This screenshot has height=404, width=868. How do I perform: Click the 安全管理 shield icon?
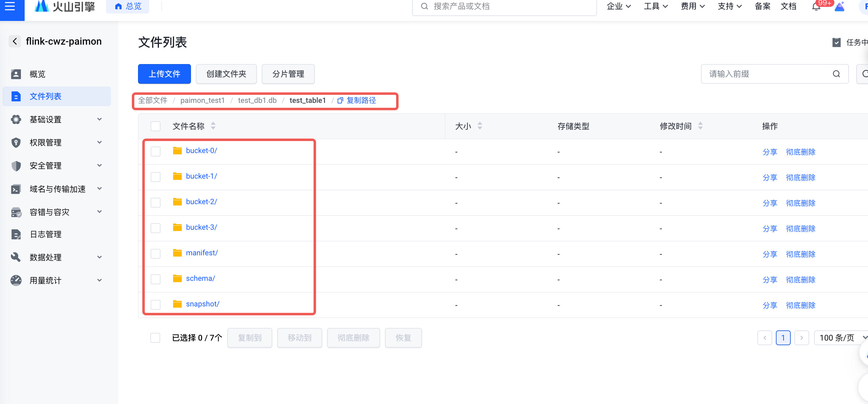click(16, 165)
